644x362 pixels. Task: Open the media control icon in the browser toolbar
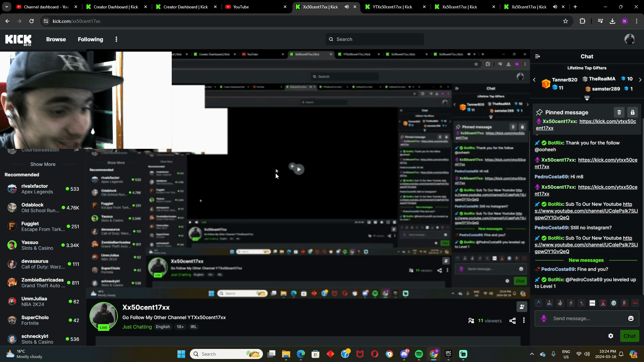tap(600, 21)
